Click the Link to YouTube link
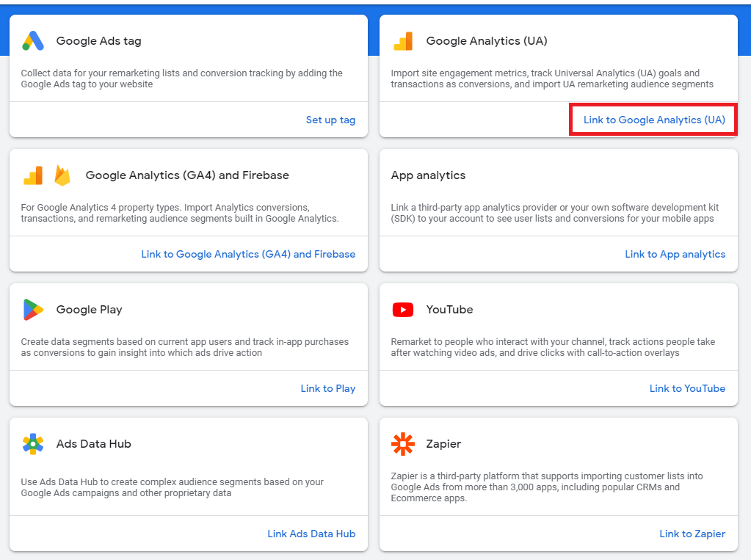Image resolution: width=751 pixels, height=560 pixels. point(687,388)
